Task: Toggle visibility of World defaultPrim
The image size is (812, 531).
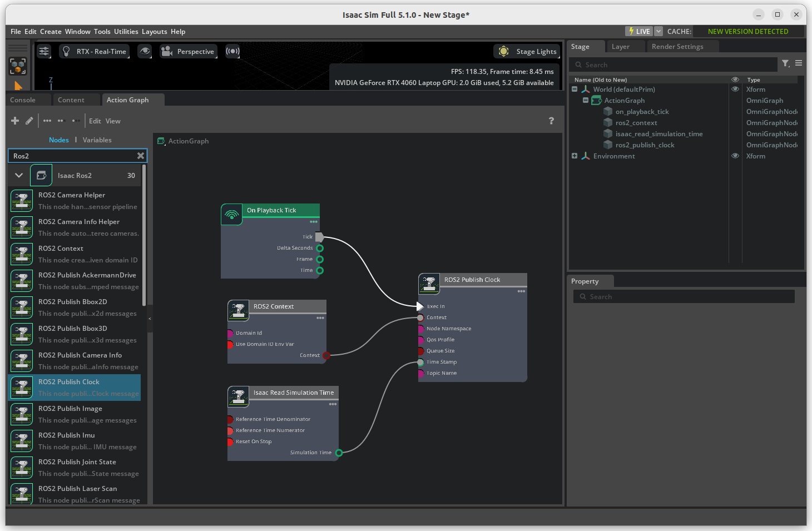Action: coord(735,89)
